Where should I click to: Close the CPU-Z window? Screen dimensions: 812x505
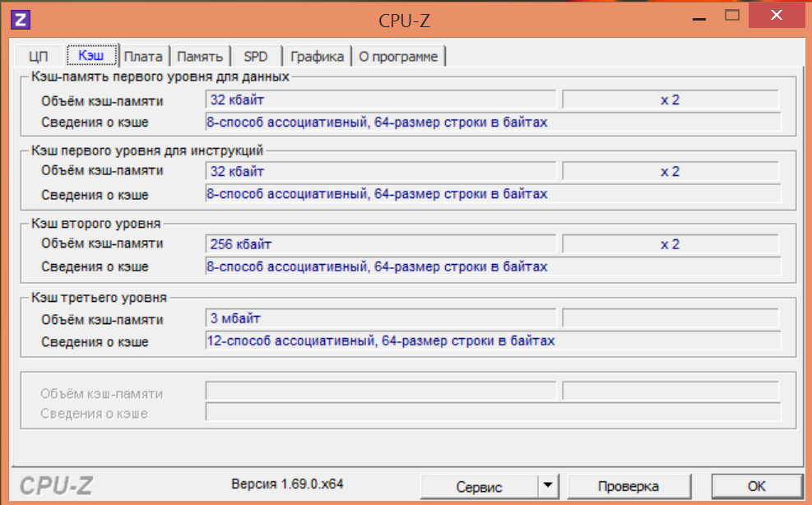click(x=777, y=15)
